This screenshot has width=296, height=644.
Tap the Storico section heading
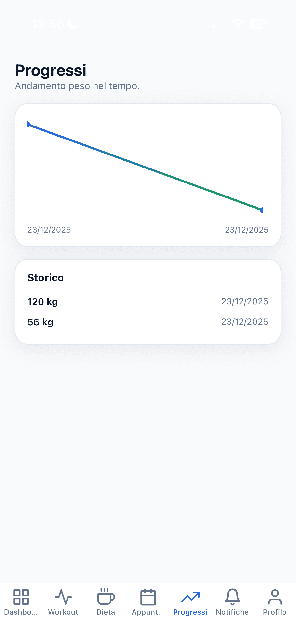pyautogui.click(x=45, y=278)
